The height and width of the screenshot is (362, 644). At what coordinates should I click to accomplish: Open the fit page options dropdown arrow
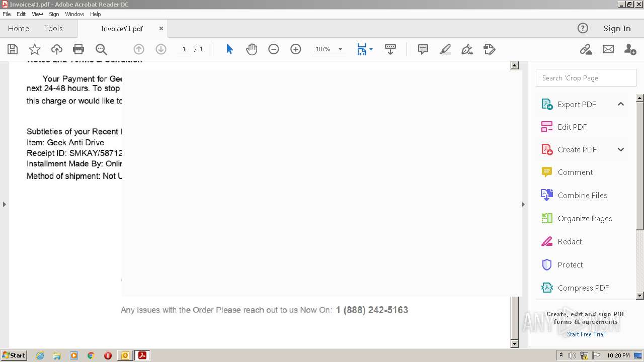point(371,49)
